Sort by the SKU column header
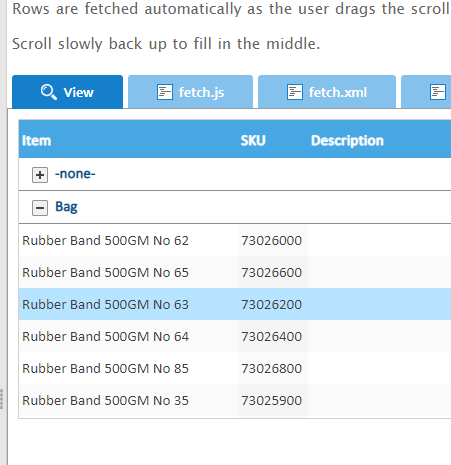This screenshot has height=465, width=451. coord(253,141)
